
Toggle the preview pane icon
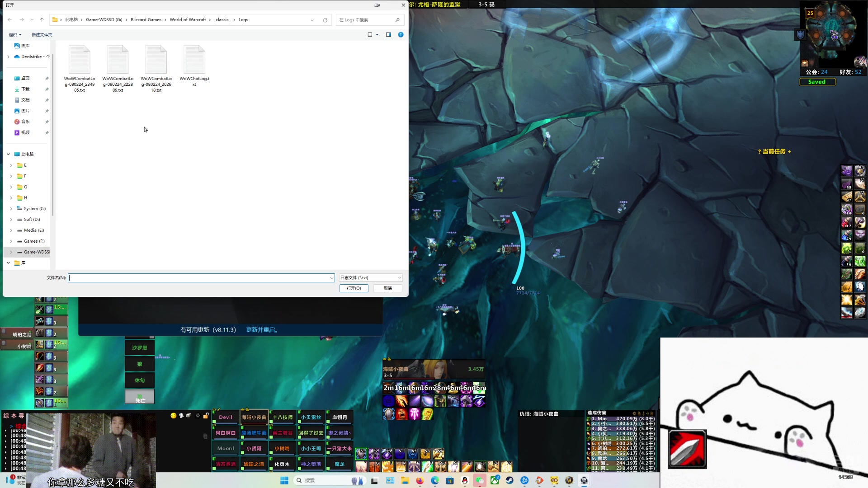pos(388,35)
